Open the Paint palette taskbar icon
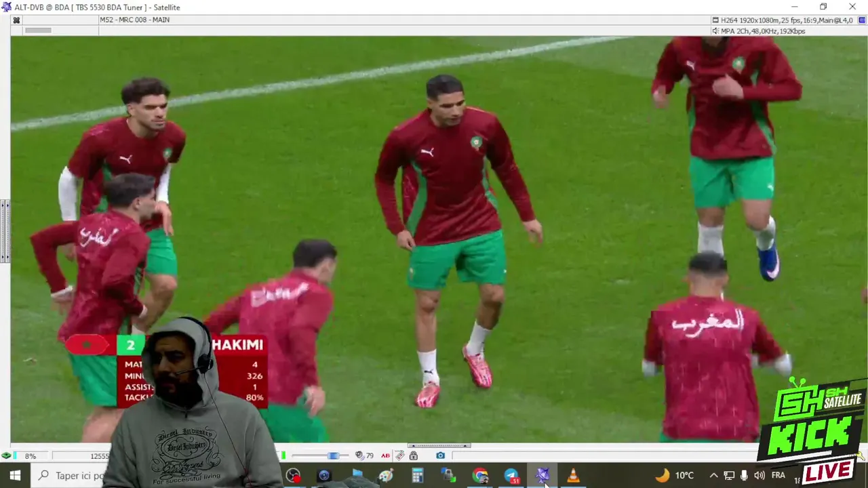The image size is (868, 488). pos(386,476)
